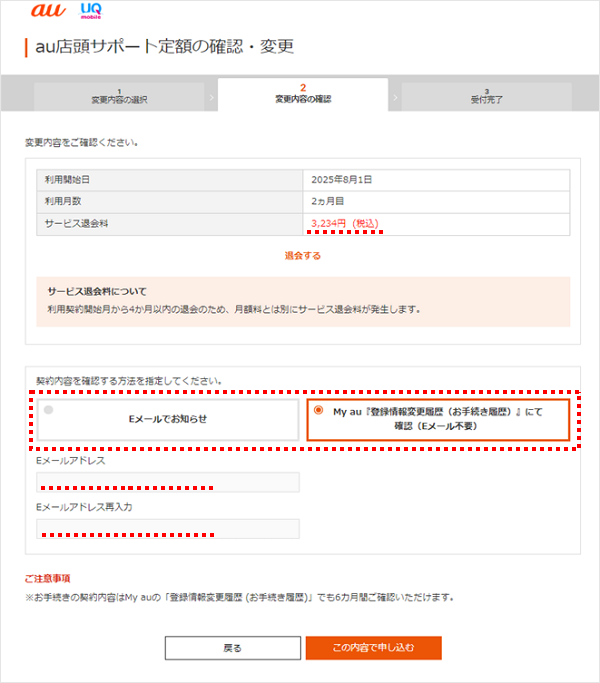Image resolution: width=600 pixels, height=683 pixels.
Task: Click the 3,234円 service cancellation fee value
Action: tap(345, 223)
